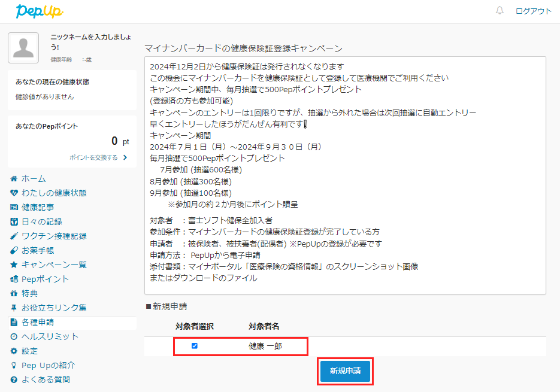Open 健康記事 in the sidebar
Screen dimensions: 560x392
pyautogui.click(x=38, y=207)
